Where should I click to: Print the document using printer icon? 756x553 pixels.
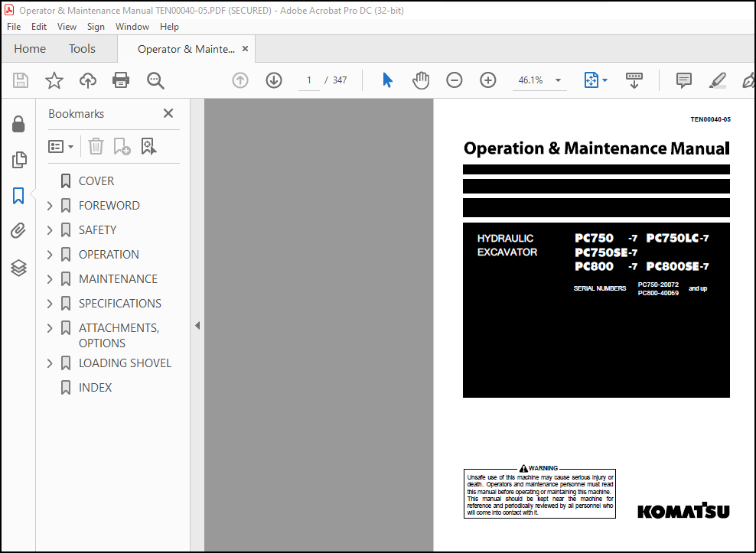click(121, 80)
